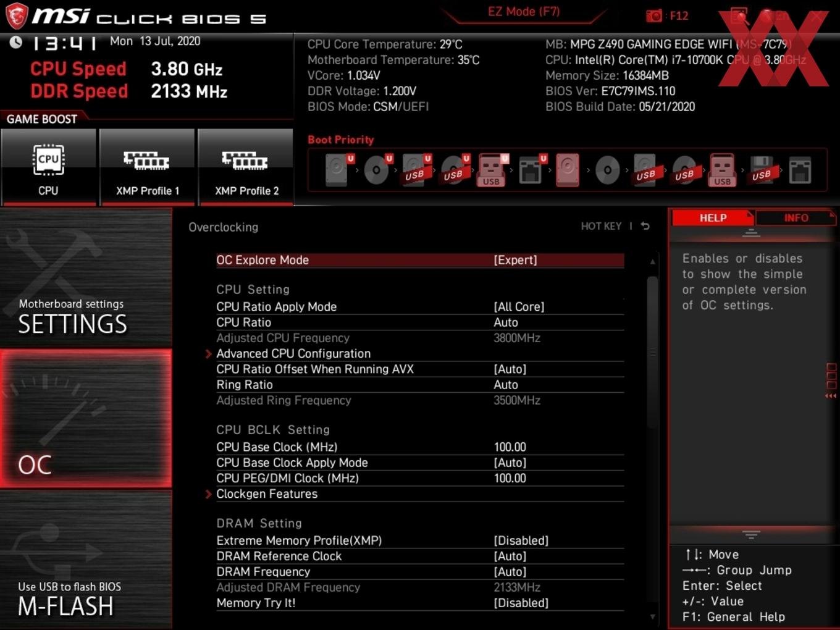Click date text Mon 13 Jul, 2020
This screenshot has height=630, width=840.
pyautogui.click(x=155, y=41)
